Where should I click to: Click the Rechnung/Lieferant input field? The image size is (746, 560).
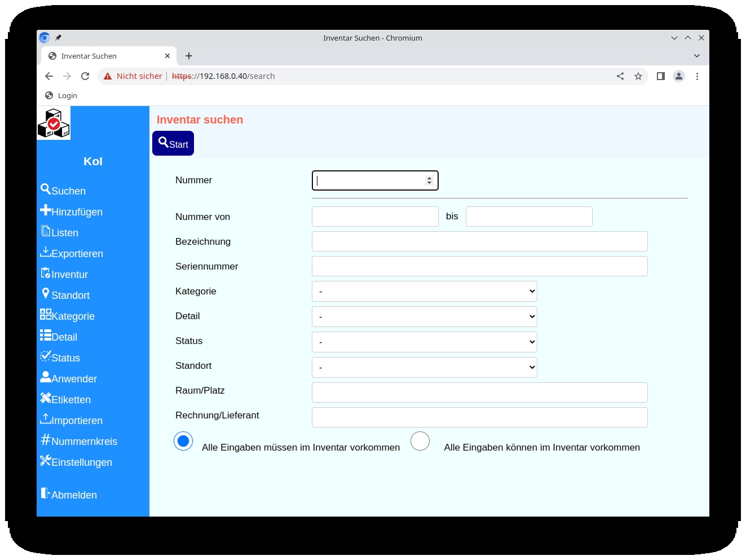(480, 417)
